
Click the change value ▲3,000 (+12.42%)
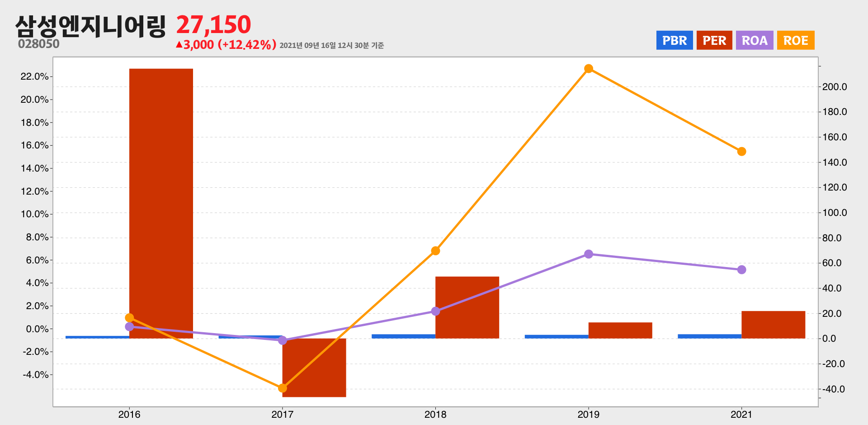[x=226, y=44]
